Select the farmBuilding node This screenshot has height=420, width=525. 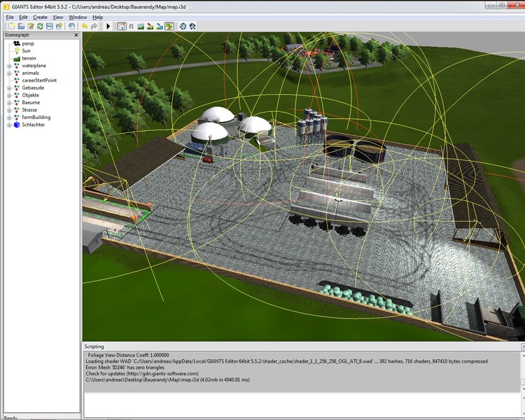(36, 117)
